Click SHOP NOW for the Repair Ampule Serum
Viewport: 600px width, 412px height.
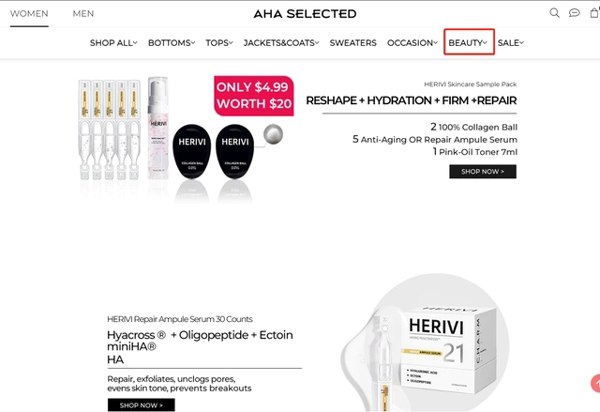(141, 405)
